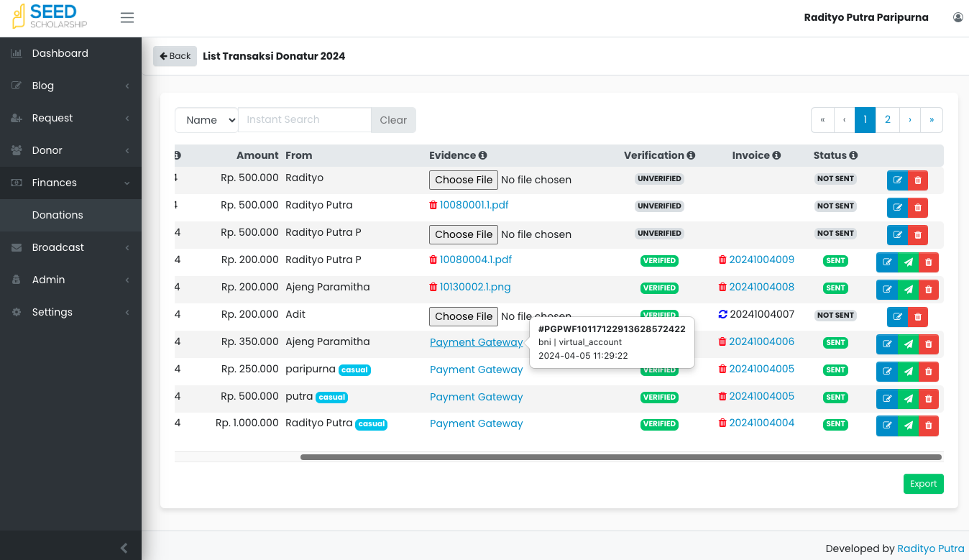The width and height of the screenshot is (969, 560).
Task: Remove invoice 20241004008 with its trash icon
Action: [722, 287]
